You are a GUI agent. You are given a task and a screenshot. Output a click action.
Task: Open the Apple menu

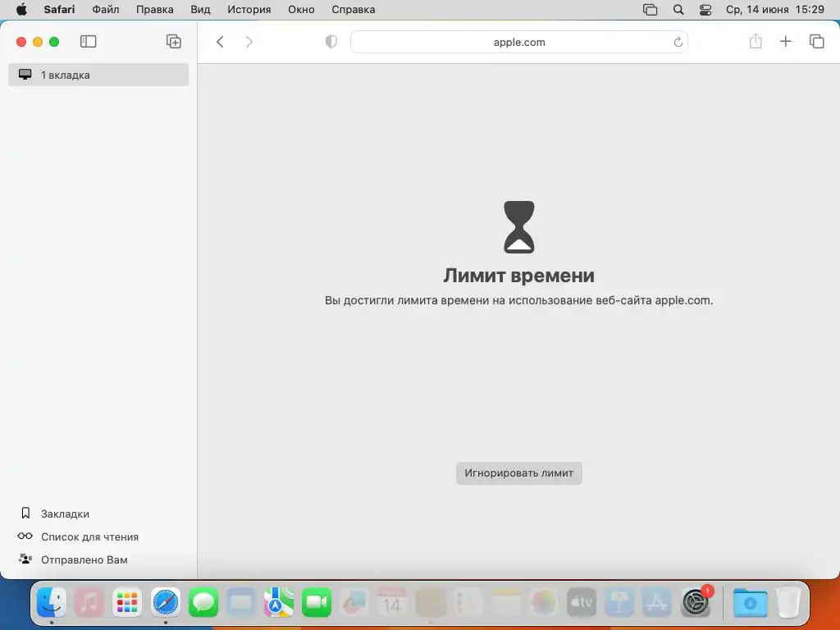tap(21, 10)
